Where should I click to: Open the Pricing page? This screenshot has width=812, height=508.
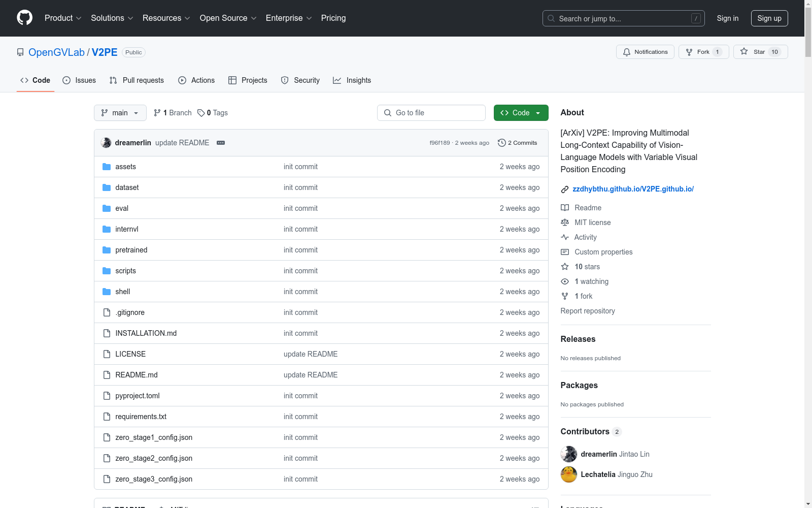[333, 18]
